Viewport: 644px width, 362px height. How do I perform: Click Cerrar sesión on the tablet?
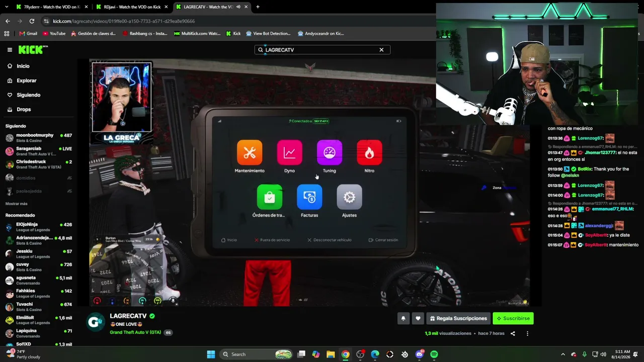coord(383,240)
